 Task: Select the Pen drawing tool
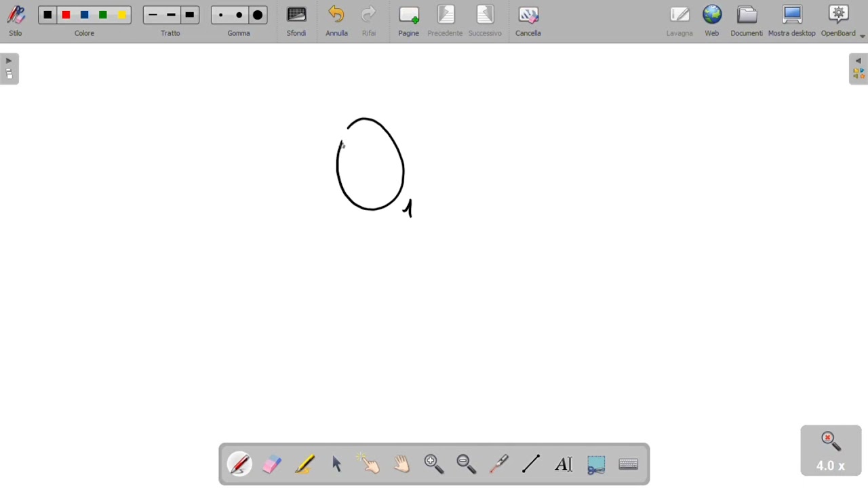(x=239, y=464)
